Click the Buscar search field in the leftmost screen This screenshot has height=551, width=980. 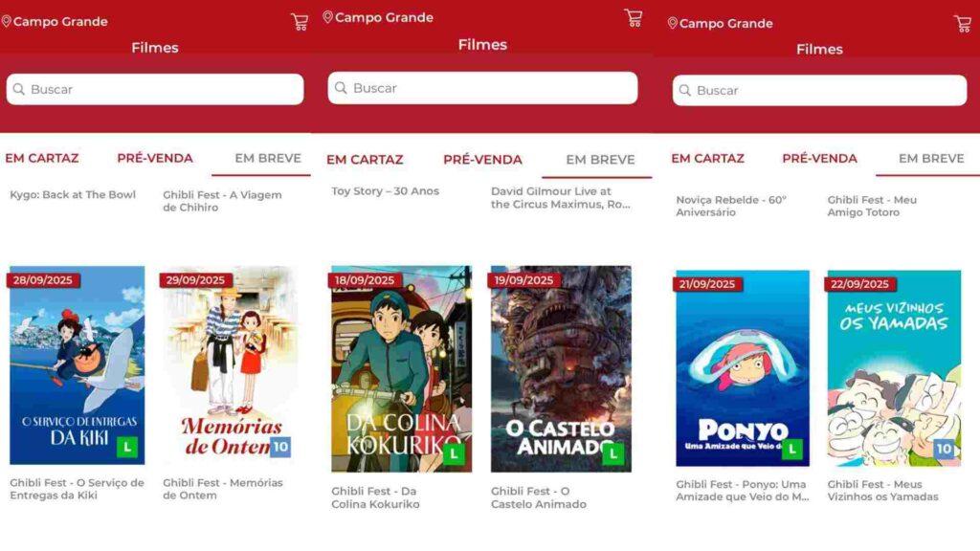pyautogui.click(x=163, y=89)
